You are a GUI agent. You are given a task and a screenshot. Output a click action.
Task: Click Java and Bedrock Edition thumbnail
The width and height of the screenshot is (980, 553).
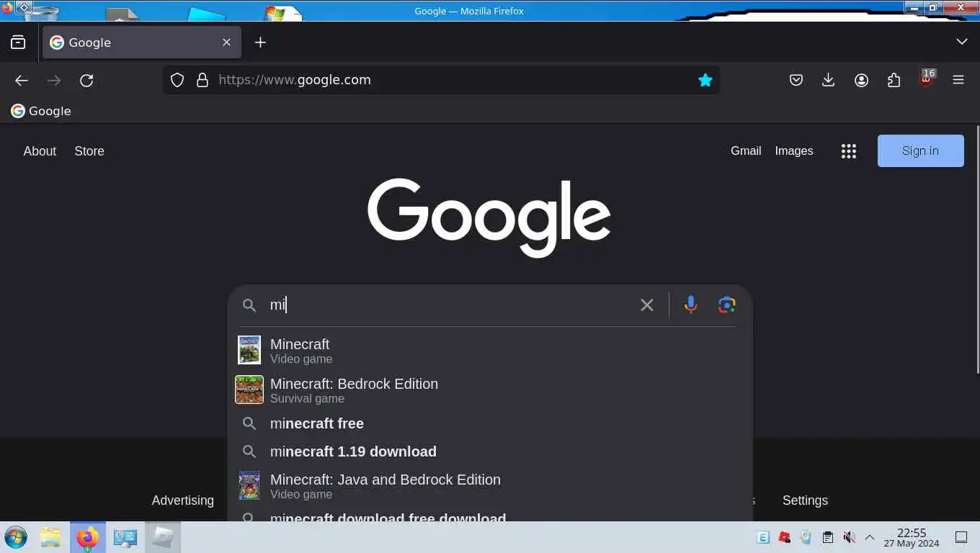(249, 485)
